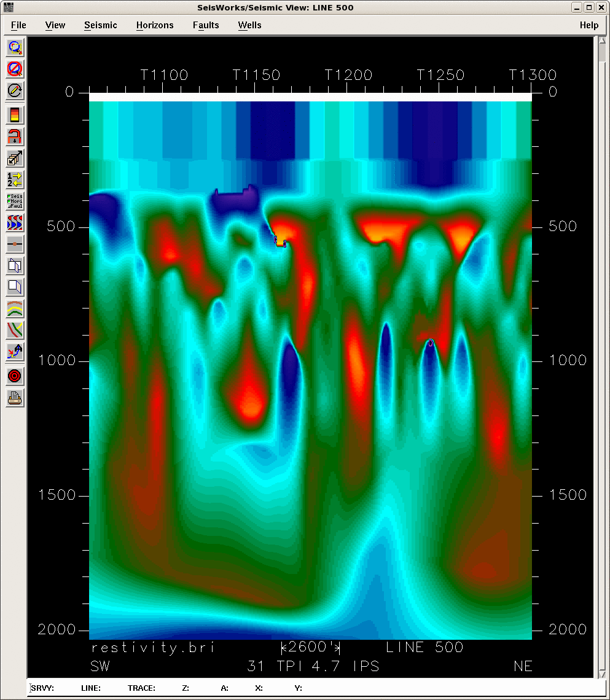The image size is (610, 700).
Task: Open the Seismic menu
Action: click(101, 25)
